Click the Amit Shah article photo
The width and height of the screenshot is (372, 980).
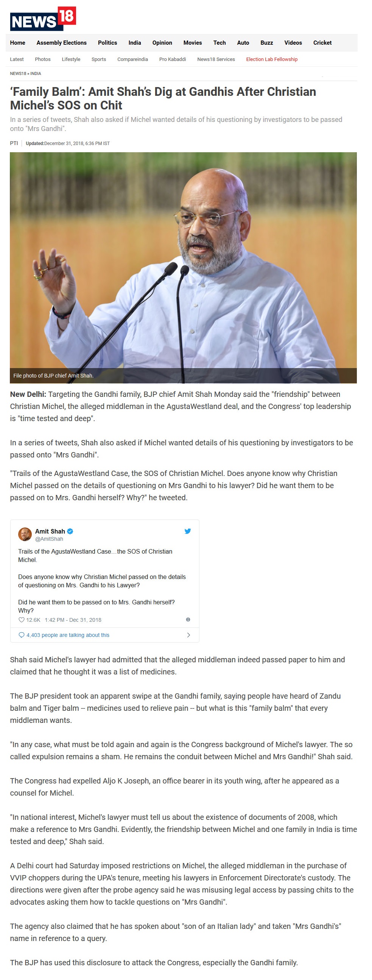tap(183, 267)
